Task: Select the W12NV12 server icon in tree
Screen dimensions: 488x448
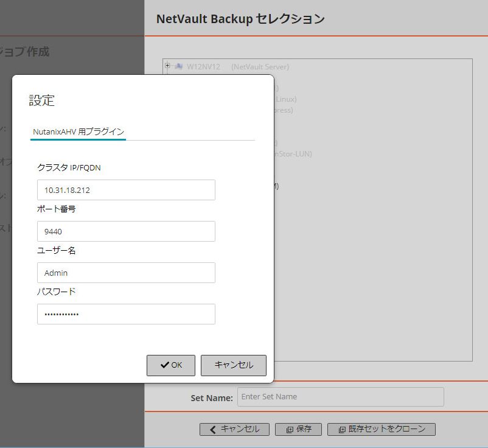Action: pos(179,66)
